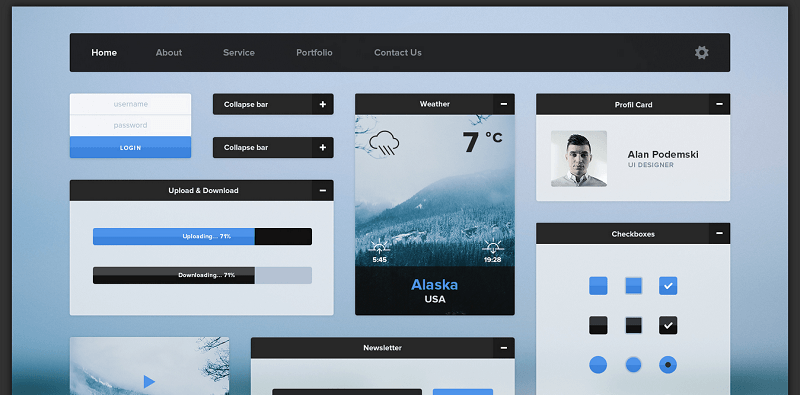Play the video thumbnail with play icon
Screen dimensions: 800x395
click(x=149, y=381)
